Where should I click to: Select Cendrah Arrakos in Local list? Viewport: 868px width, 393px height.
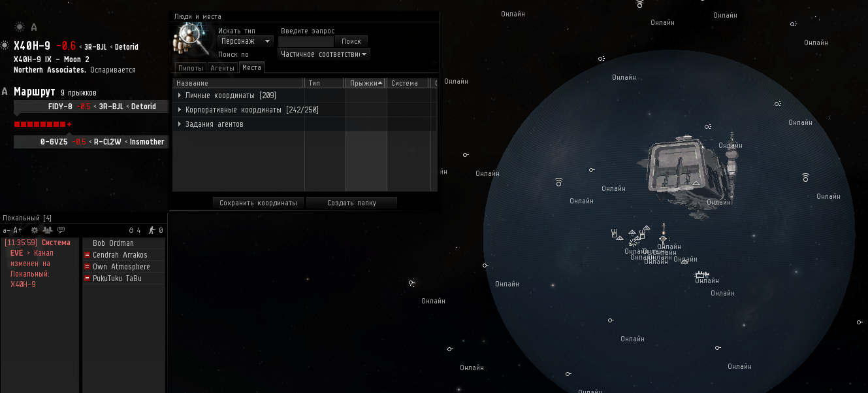click(123, 255)
